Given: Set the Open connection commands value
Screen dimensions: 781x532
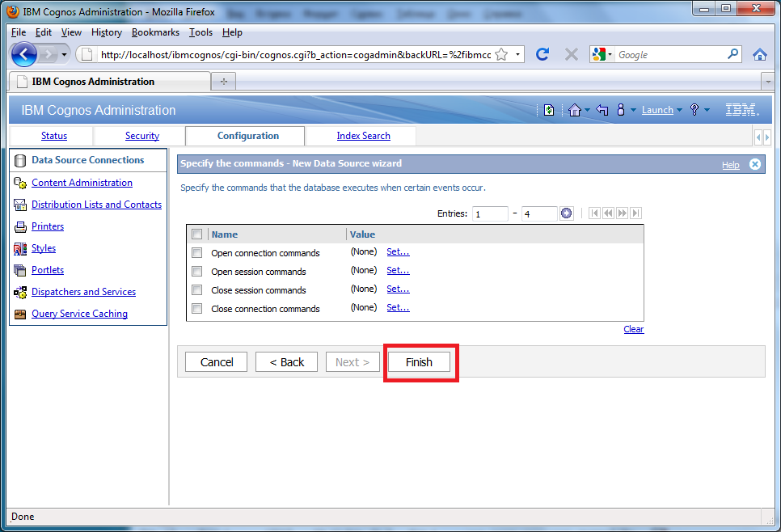Looking at the screenshot, I should click(x=398, y=252).
